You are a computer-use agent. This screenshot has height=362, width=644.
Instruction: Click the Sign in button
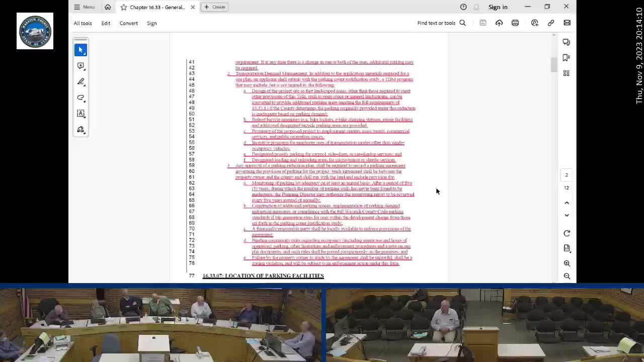click(498, 7)
